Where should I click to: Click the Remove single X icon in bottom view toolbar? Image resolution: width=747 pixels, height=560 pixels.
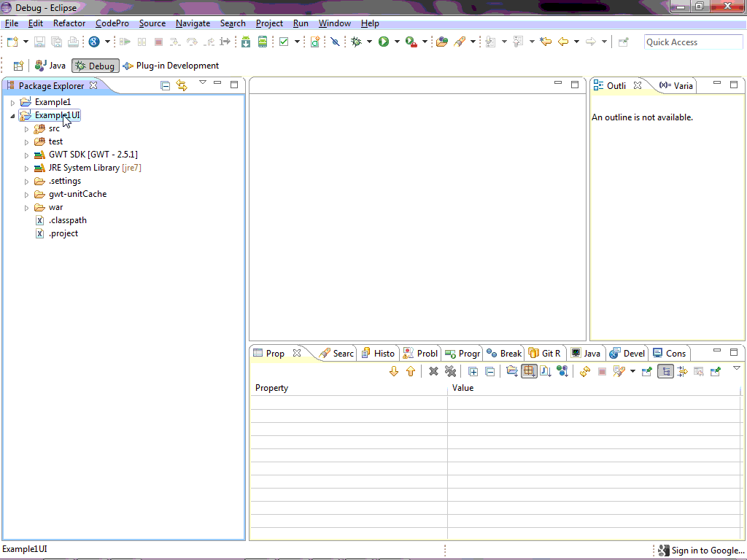433,371
